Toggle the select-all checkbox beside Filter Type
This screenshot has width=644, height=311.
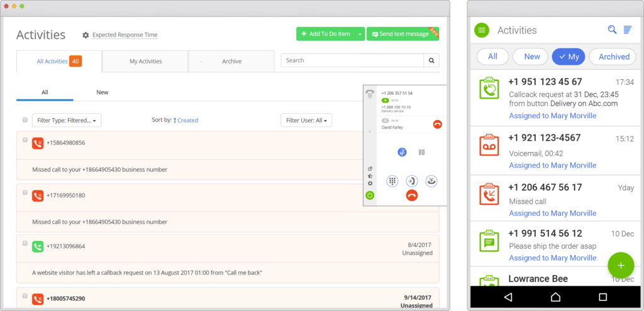pos(25,120)
